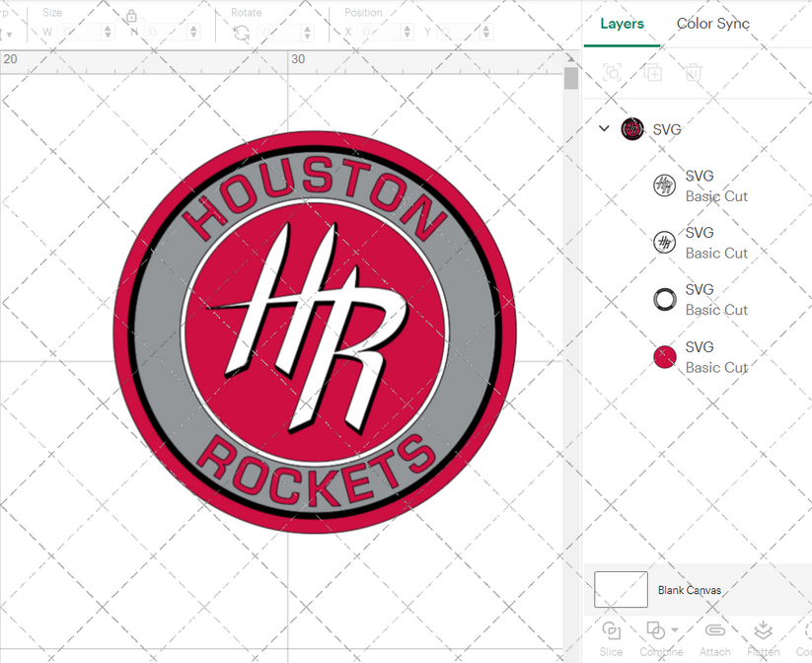Image resolution: width=812 pixels, height=663 pixels.
Task: Click the Attach icon
Action: click(714, 629)
